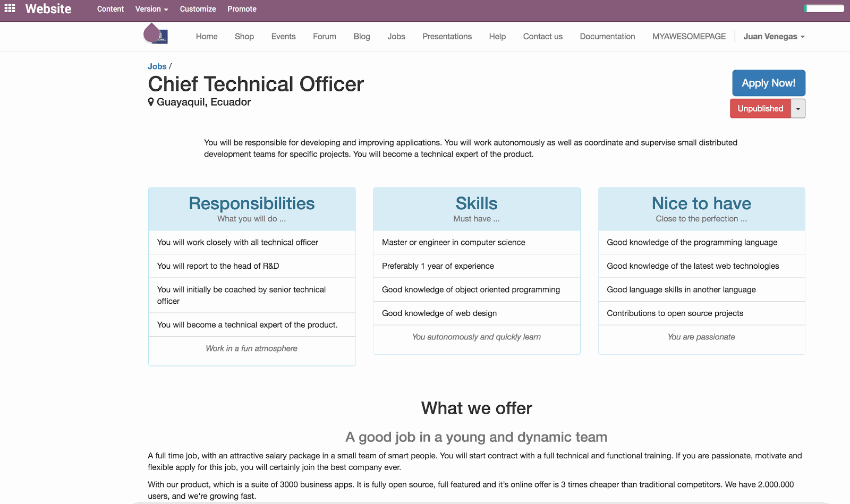Image resolution: width=850 pixels, height=504 pixels.
Task: Click 'A good job in a young and dynamic team'
Action: pos(477,437)
